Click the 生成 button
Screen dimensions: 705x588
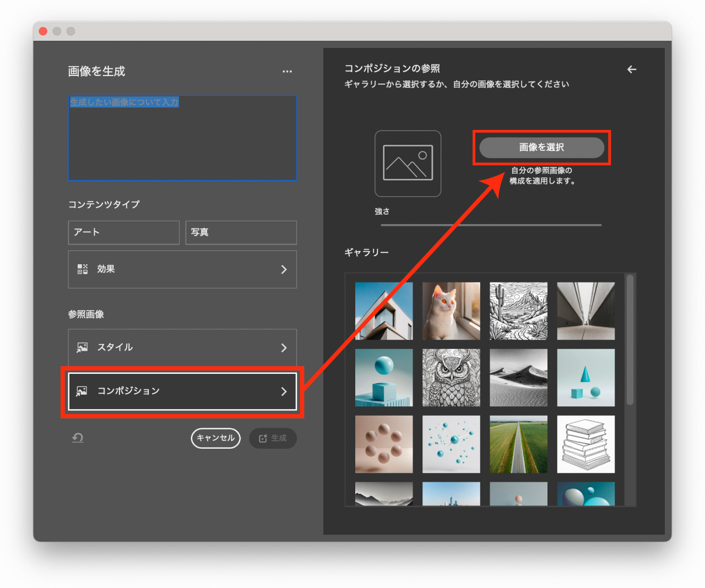[273, 438]
